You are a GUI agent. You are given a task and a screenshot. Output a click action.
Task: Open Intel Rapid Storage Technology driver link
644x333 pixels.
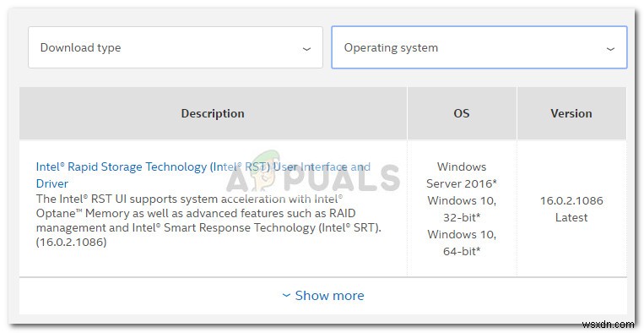(203, 175)
